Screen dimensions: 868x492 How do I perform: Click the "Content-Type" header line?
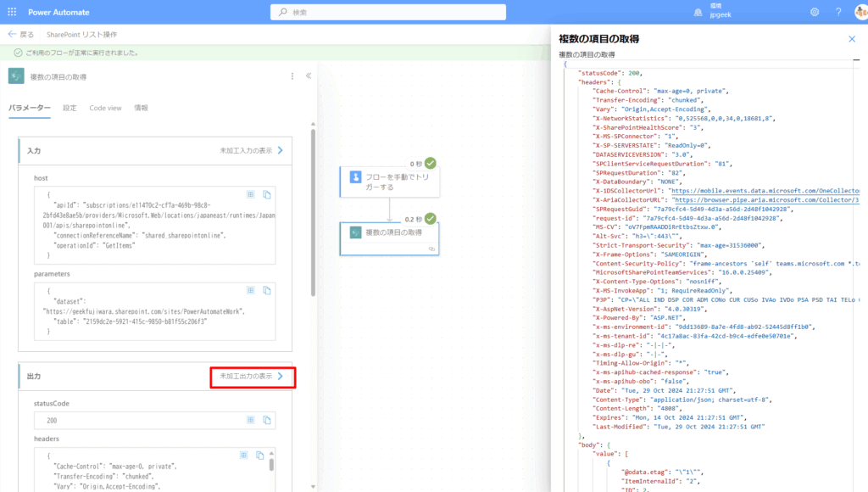pyautogui.click(x=682, y=400)
